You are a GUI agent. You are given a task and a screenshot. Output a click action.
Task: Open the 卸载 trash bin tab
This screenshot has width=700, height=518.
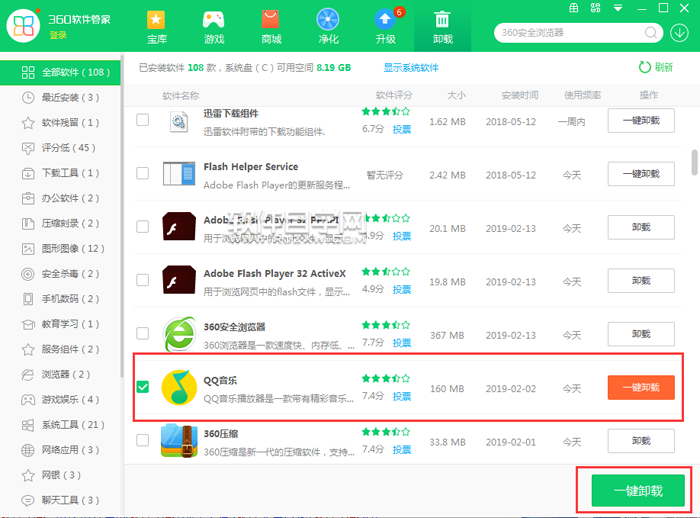click(x=442, y=27)
